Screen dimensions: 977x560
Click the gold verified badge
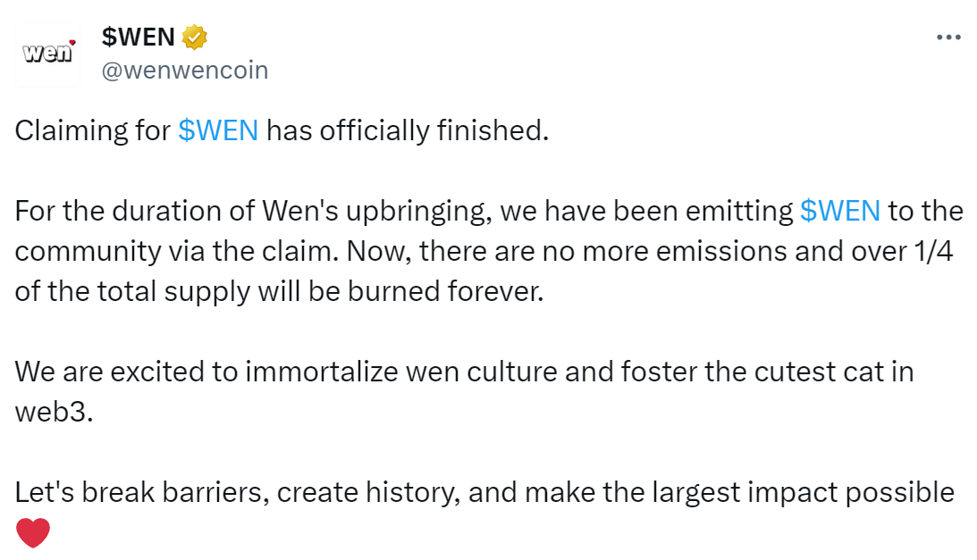[194, 38]
